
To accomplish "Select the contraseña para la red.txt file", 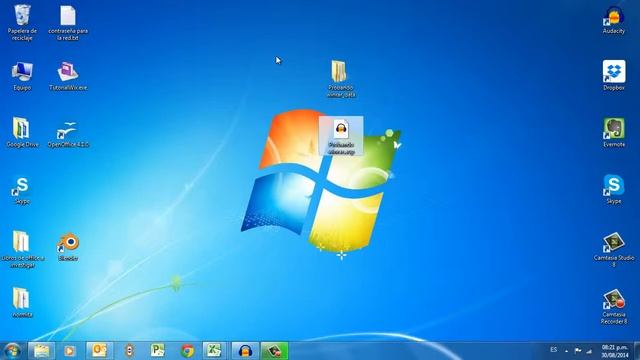I will click(x=68, y=22).
